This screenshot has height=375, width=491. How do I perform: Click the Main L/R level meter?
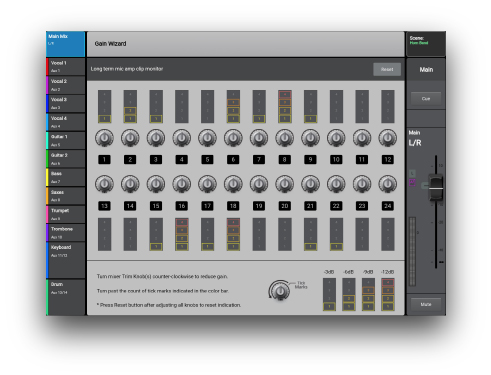click(412, 251)
